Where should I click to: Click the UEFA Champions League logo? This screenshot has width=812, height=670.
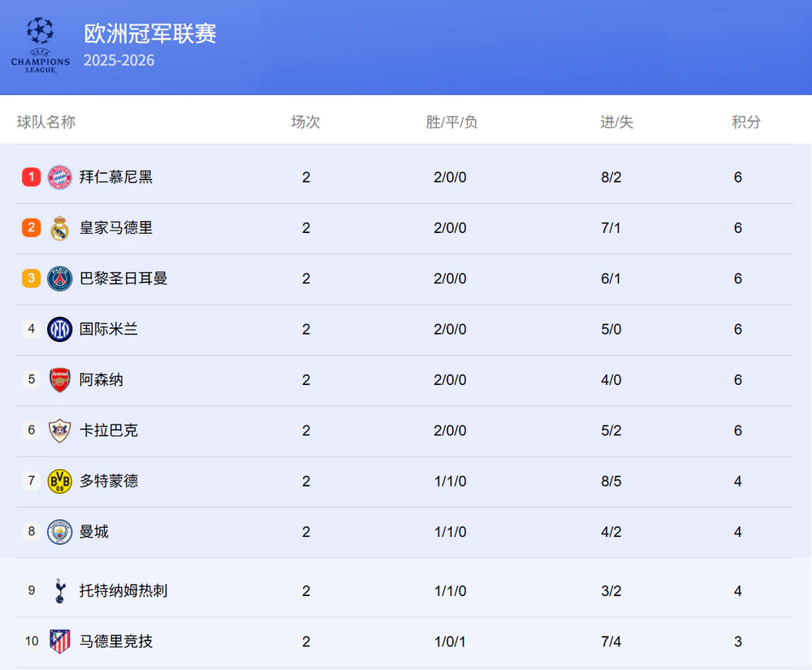click(x=41, y=46)
